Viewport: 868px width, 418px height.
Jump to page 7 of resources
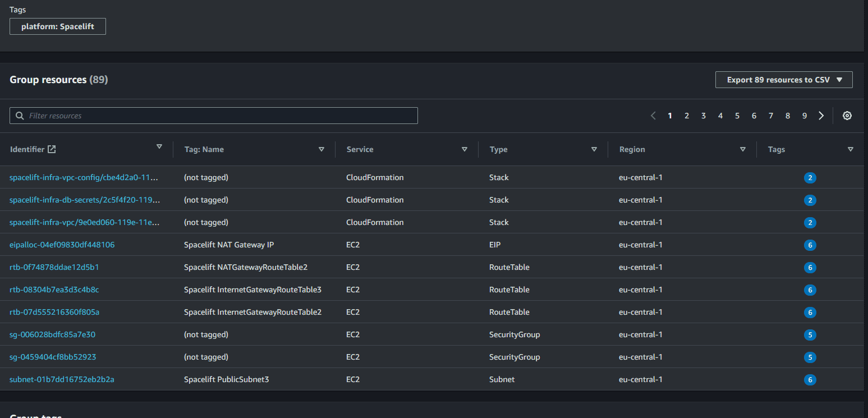click(771, 116)
